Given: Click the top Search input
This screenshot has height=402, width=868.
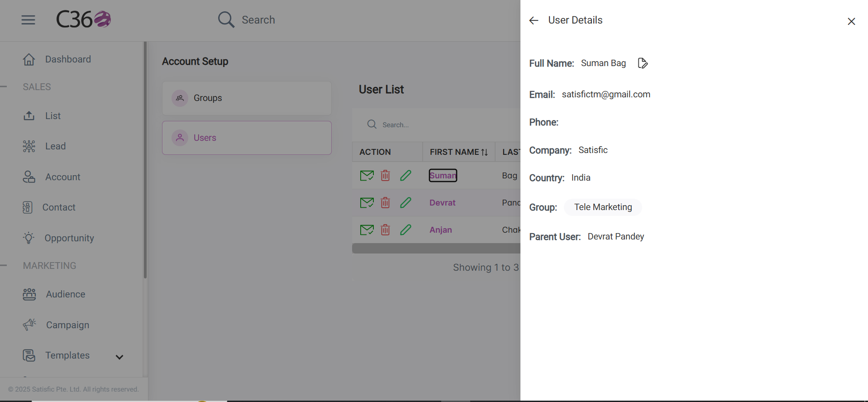Looking at the screenshot, I should [x=258, y=20].
